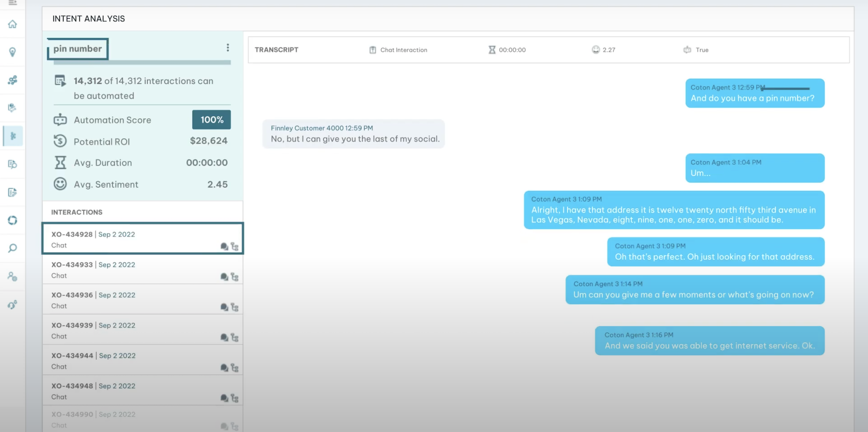Click the INTENT ANALYSIS page title

coord(89,19)
